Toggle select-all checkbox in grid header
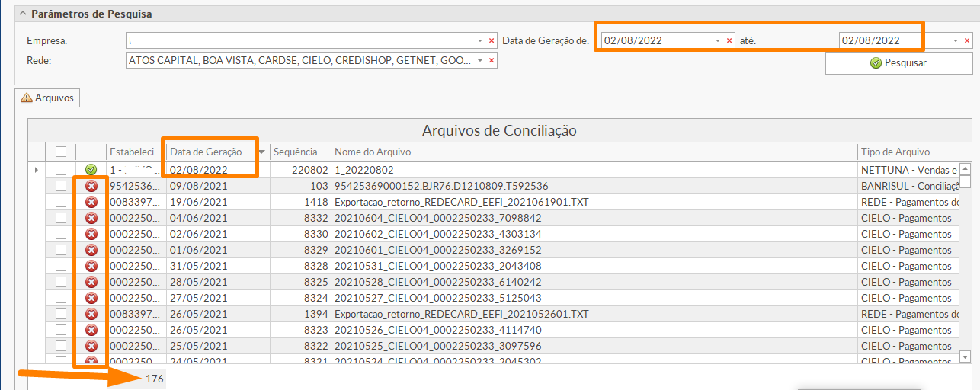This screenshot has height=390, width=980. [61, 152]
